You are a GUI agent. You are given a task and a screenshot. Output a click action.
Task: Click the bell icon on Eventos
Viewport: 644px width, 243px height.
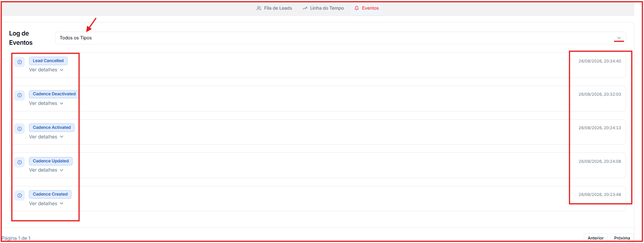click(x=357, y=8)
